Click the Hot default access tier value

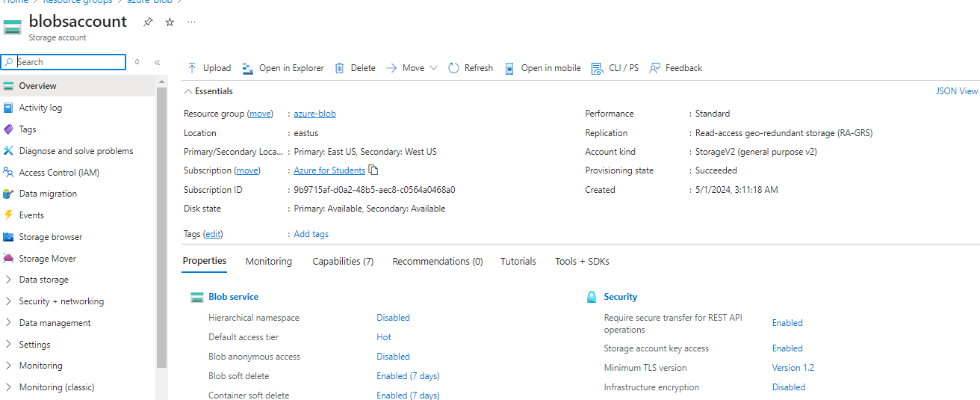pyautogui.click(x=384, y=337)
